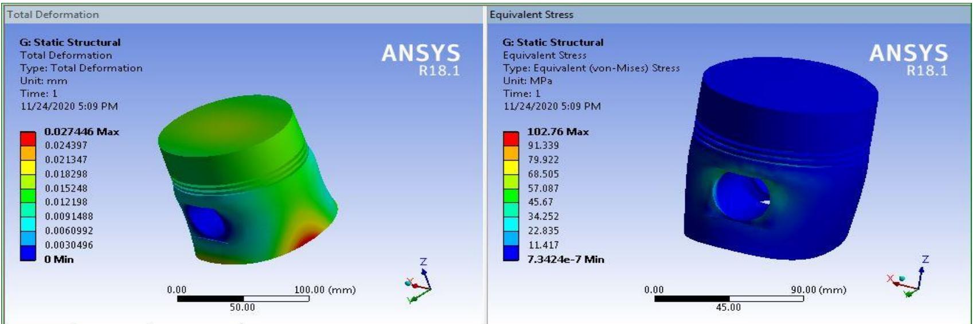Image resolution: width=980 pixels, height=324 pixels.
Task: Click the ANSYS R18.1 logo in stress view
Action: pos(908,59)
